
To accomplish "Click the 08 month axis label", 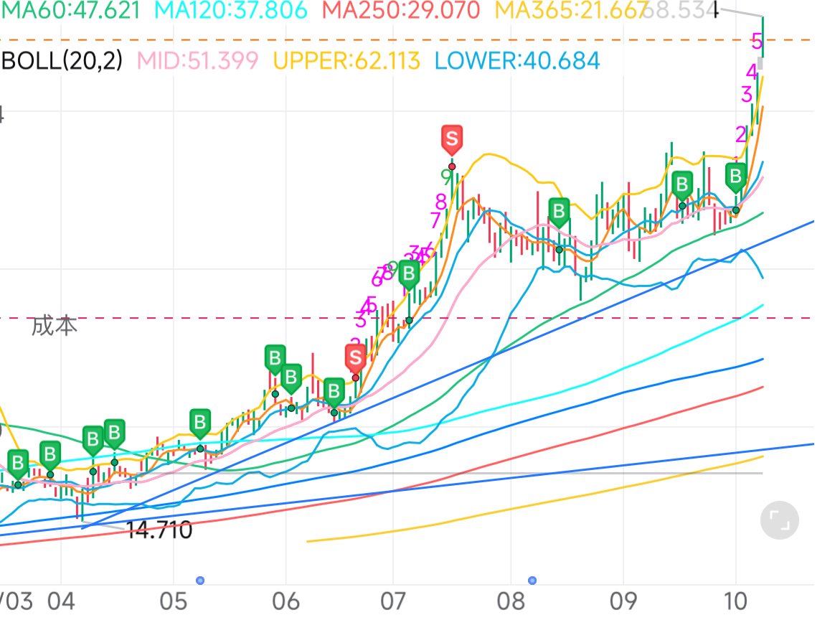I will pos(511,601).
